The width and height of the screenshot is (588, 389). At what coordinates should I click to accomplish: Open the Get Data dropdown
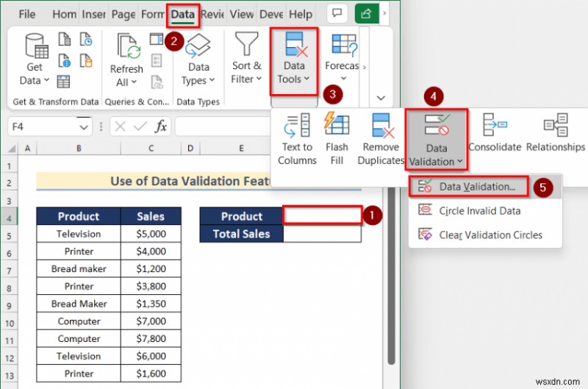click(35, 60)
